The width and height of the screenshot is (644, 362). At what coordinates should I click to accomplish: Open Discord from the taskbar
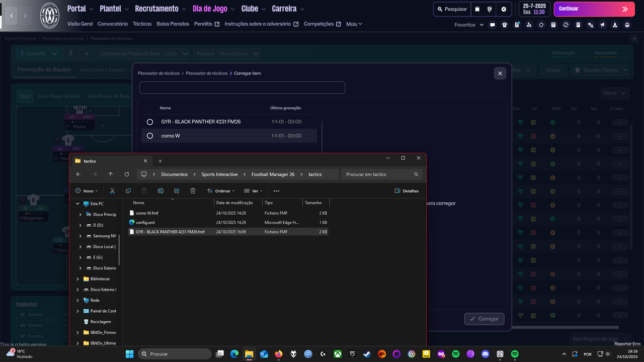(x=485, y=354)
